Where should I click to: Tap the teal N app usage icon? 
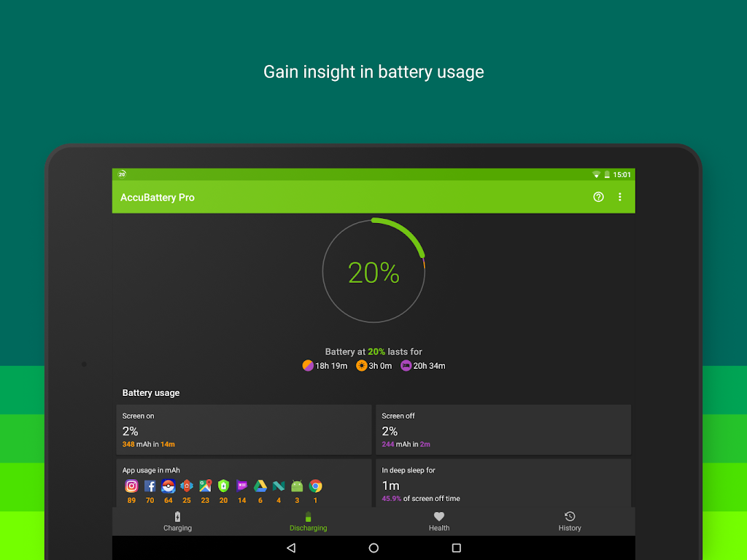(279, 486)
